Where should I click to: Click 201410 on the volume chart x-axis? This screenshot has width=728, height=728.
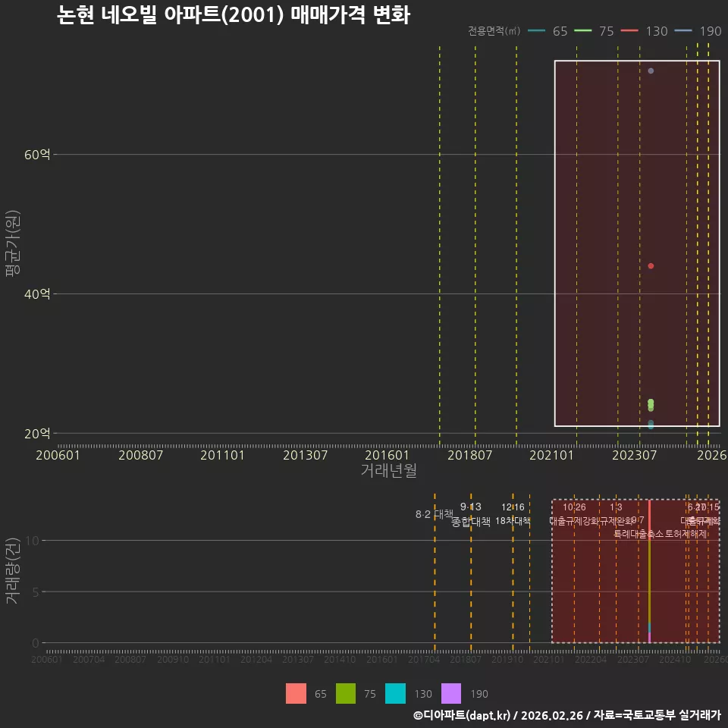click(x=340, y=659)
